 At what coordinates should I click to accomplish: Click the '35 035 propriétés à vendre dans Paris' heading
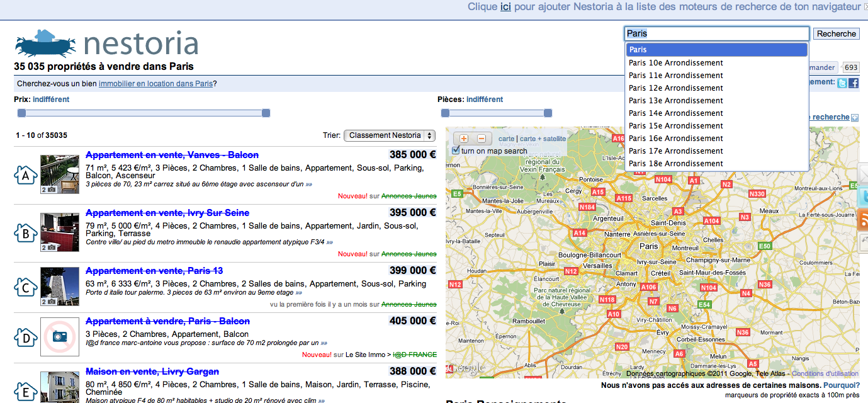104,67
